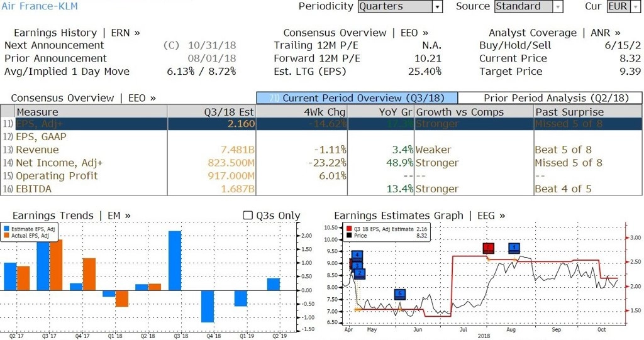This screenshot has width=644, height=340.
Task: Click the Buy/Hold/Sell value 6/15/2
Action: click(x=623, y=46)
